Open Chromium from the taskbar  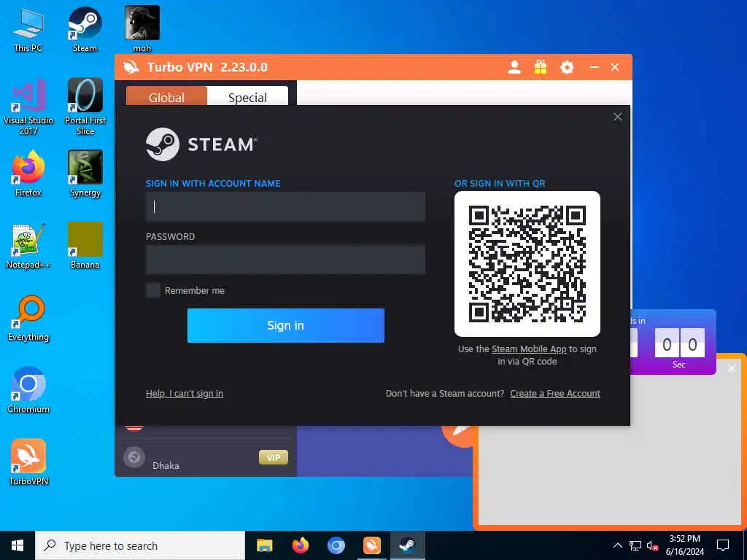pos(336,545)
